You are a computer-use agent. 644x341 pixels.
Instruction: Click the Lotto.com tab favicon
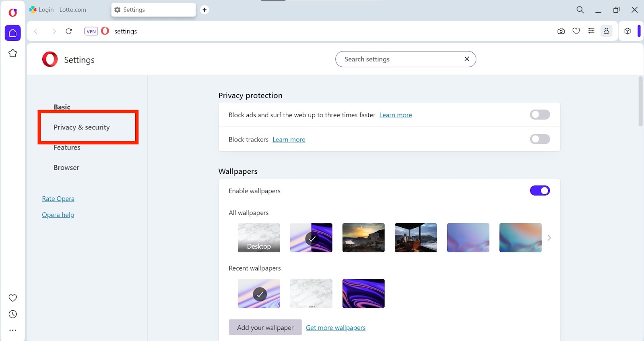[x=33, y=9]
